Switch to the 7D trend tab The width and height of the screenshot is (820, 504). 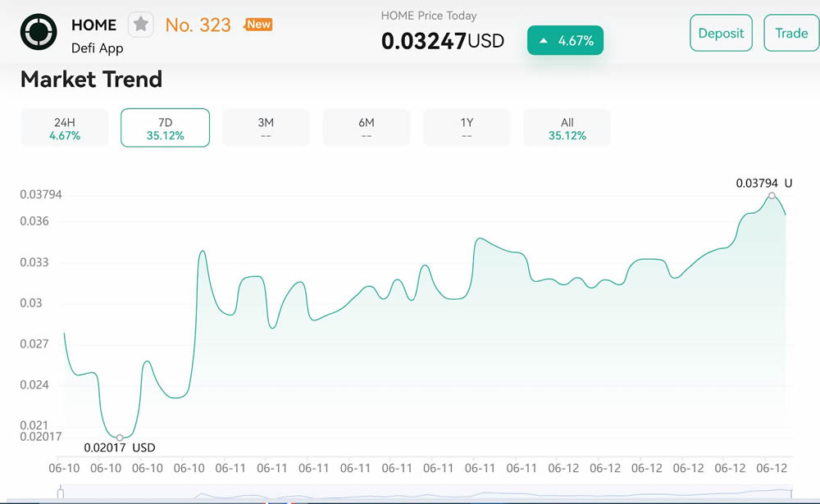165,128
